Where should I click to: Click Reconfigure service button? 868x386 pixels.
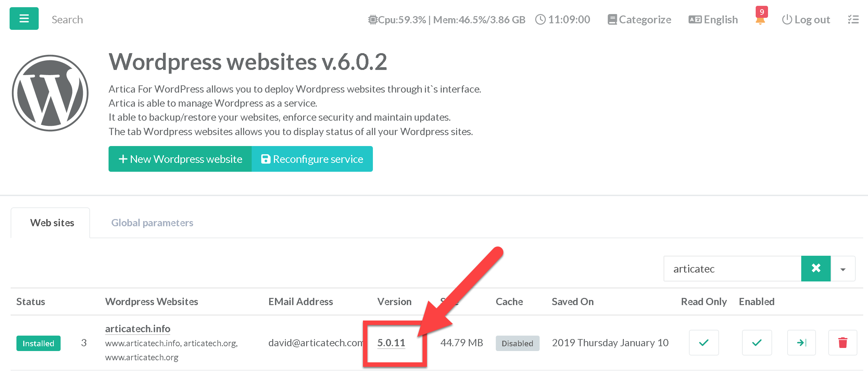point(312,159)
